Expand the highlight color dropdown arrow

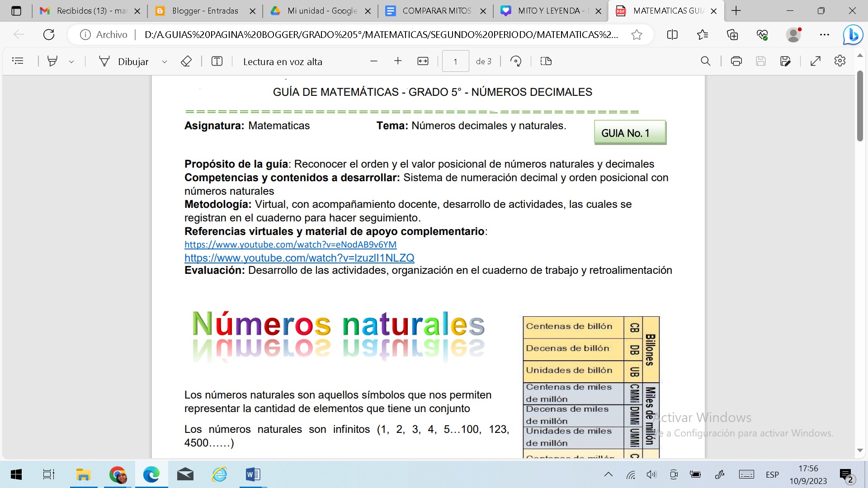click(x=71, y=61)
